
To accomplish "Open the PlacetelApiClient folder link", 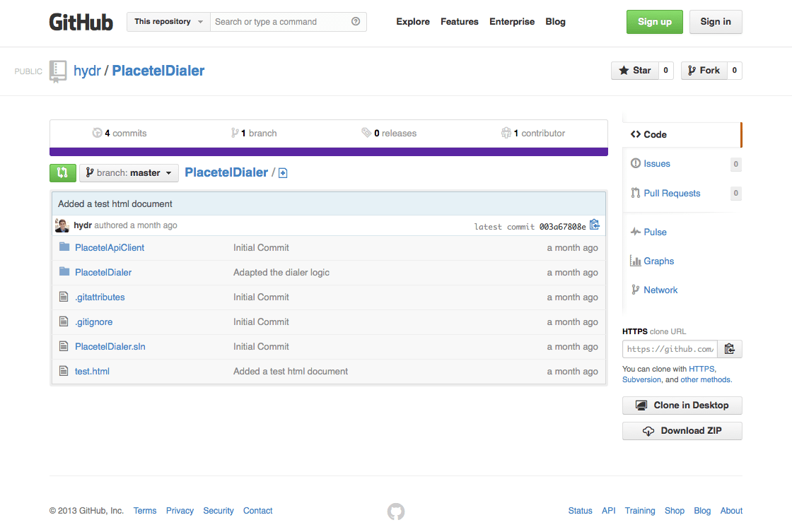I will 110,247.
